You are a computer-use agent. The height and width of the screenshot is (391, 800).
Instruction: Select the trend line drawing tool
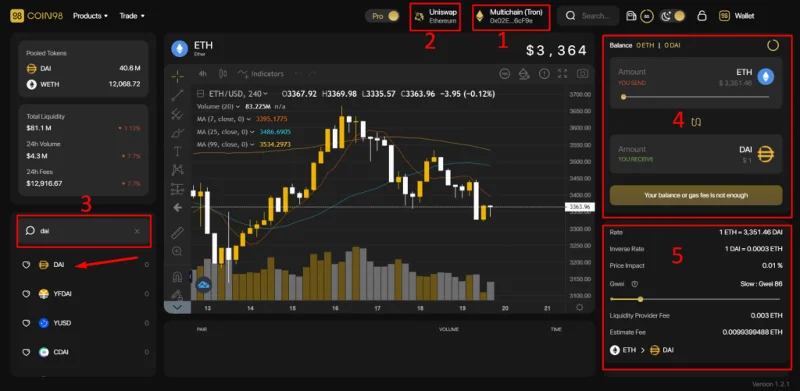tap(178, 95)
